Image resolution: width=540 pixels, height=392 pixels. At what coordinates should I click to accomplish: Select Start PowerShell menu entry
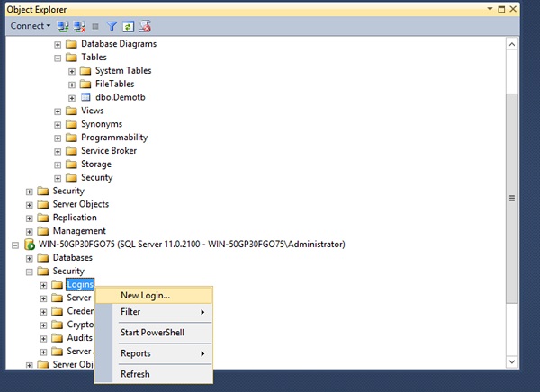point(153,333)
